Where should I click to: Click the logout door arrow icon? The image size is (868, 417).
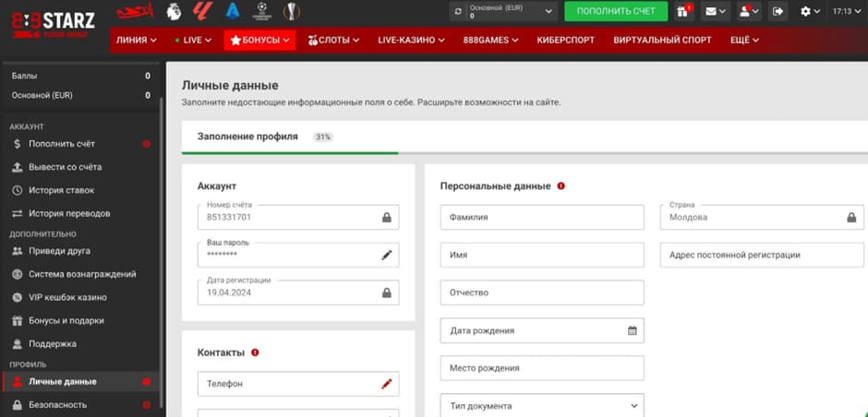pyautogui.click(x=778, y=11)
